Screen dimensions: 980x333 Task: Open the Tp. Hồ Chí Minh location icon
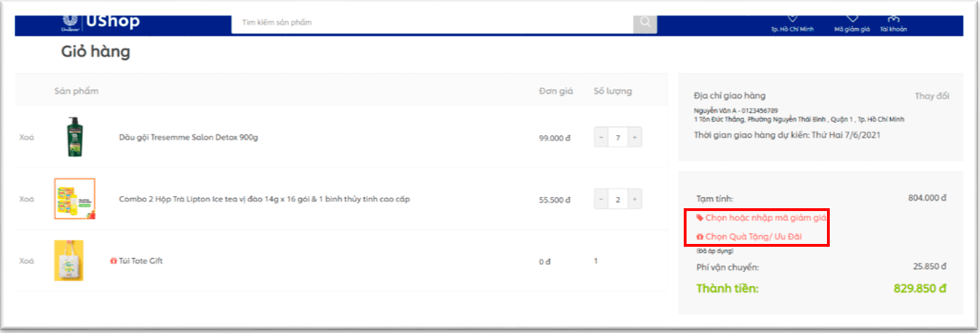(x=792, y=20)
